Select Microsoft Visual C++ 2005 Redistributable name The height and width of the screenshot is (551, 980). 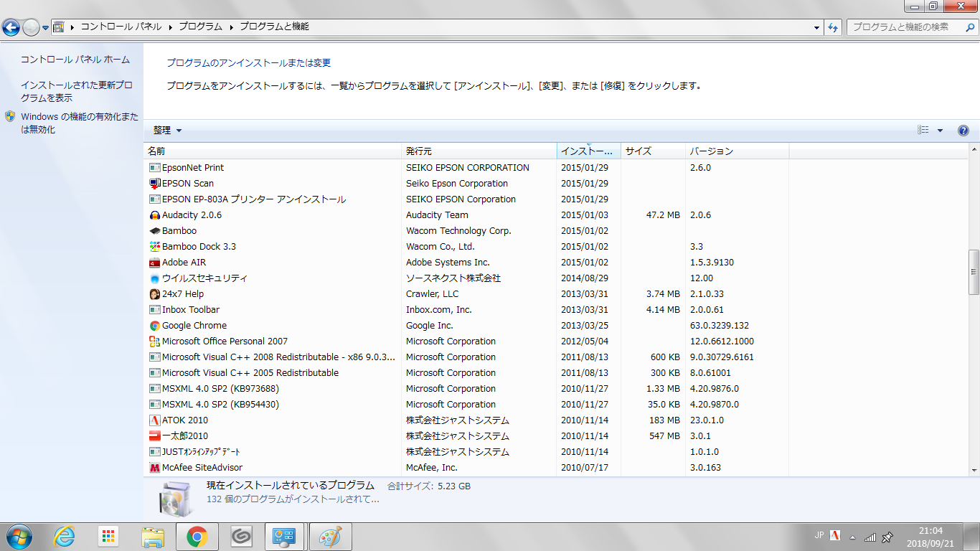250,373
